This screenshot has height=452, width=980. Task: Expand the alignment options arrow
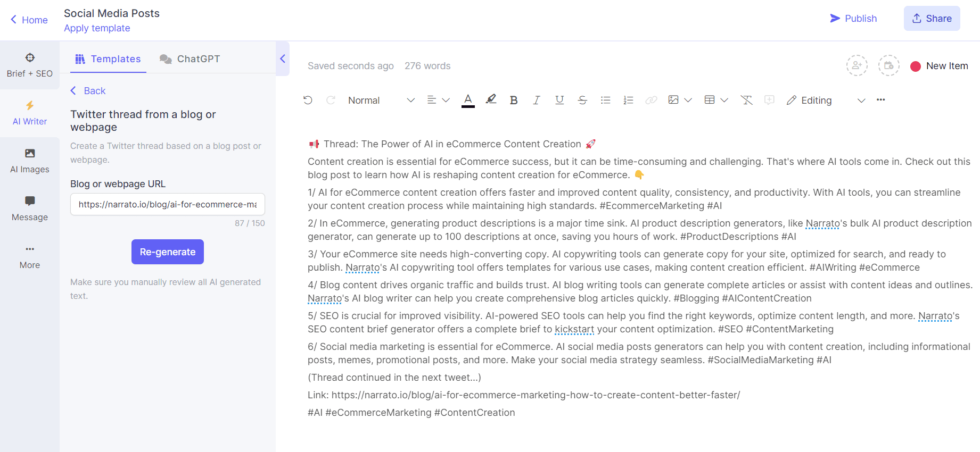coord(446,100)
